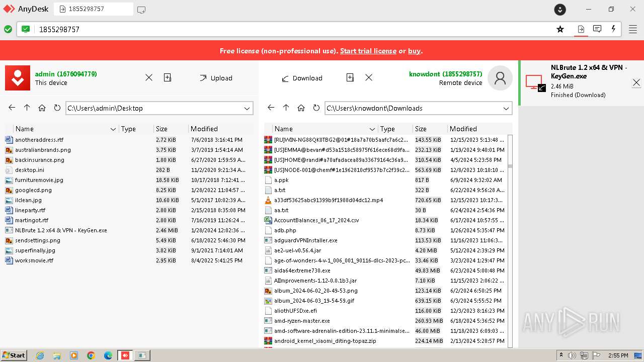Sort the remote panel by the Name column
644x362 pixels.
point(325,129)
